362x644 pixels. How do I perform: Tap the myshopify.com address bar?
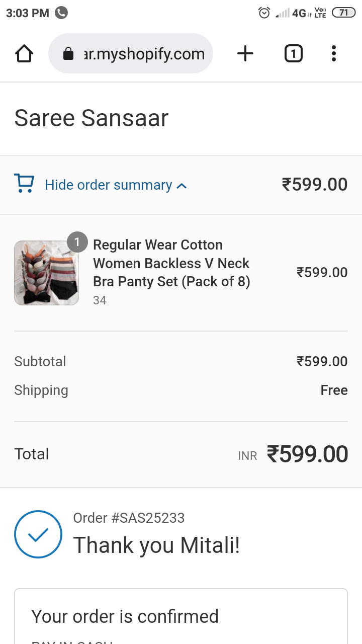[144, 54]
